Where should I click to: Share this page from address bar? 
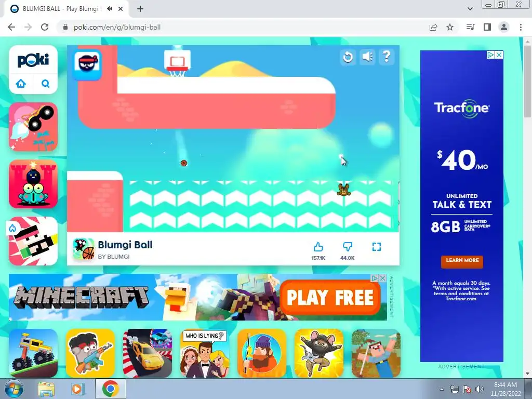[x=433, y=27]
